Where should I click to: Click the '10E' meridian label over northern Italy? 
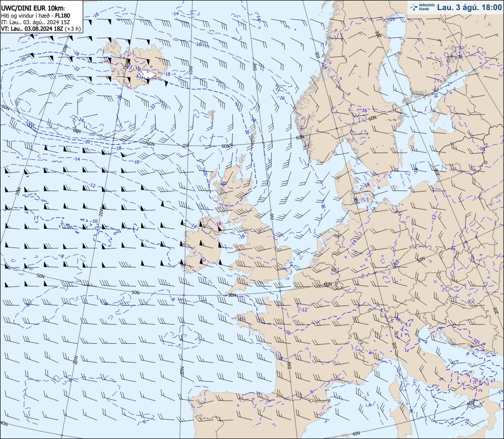tap(395, 345)
